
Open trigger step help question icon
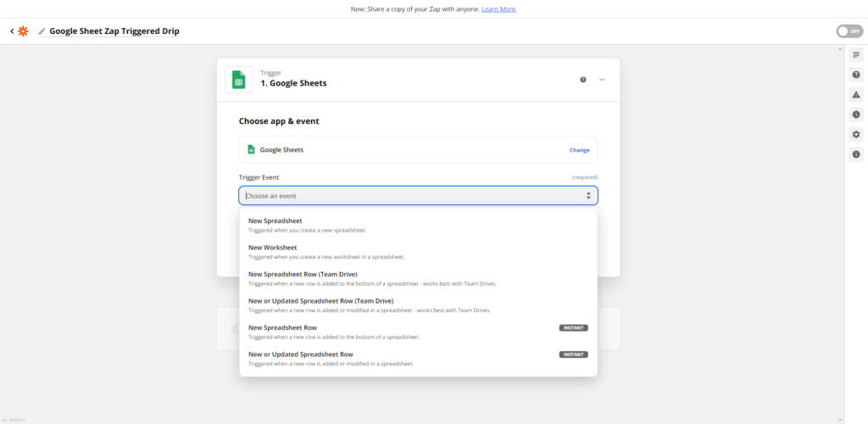pos(583,80)
